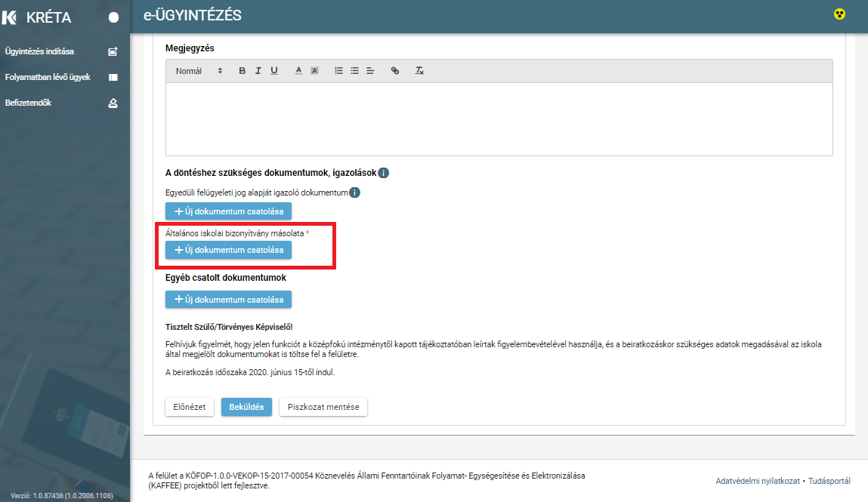Open Adatvédelmi nyilatkozat link
The width and height of the screenshot is (868, 502).
[757, 481]
